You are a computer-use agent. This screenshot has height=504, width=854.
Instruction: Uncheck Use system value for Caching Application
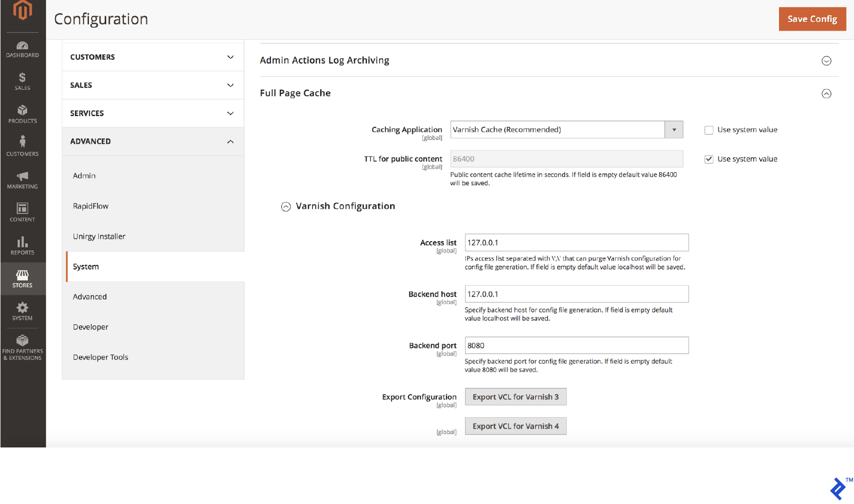(x=709, y=129)
